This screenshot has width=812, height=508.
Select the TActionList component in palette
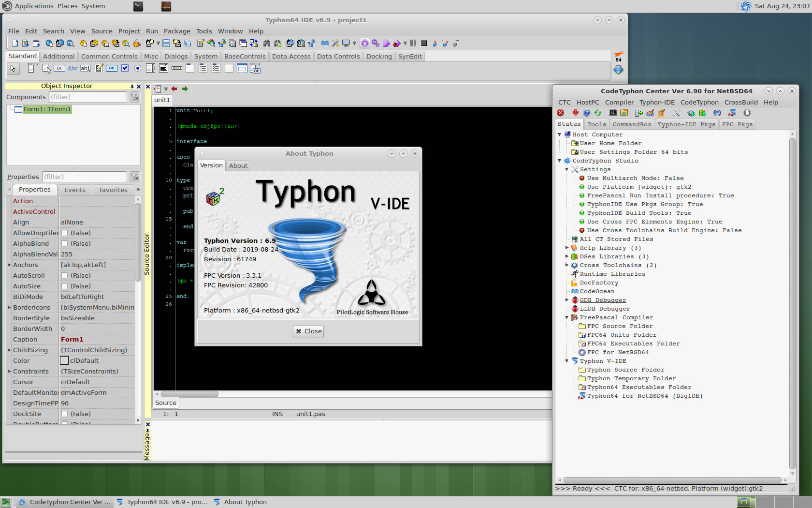point(255,68)
